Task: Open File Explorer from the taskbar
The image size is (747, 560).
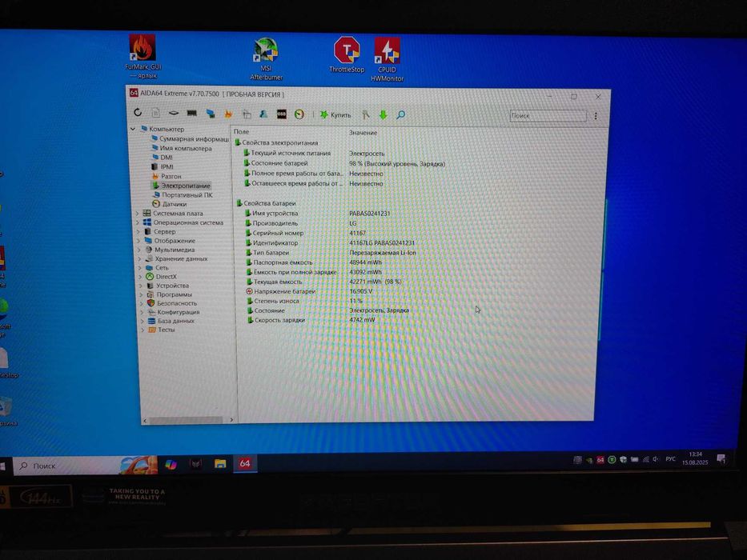Action: pyautogui.click(x=220, y=463)
